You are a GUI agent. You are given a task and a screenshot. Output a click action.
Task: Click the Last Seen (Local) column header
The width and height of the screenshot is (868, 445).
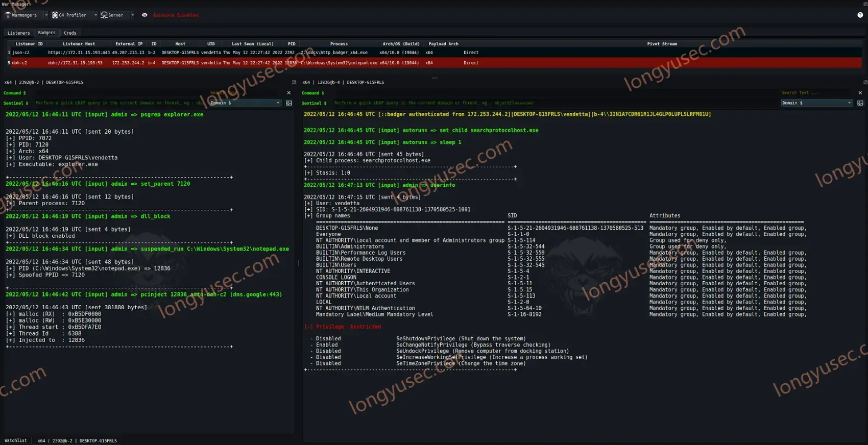[x=252, y=44]
